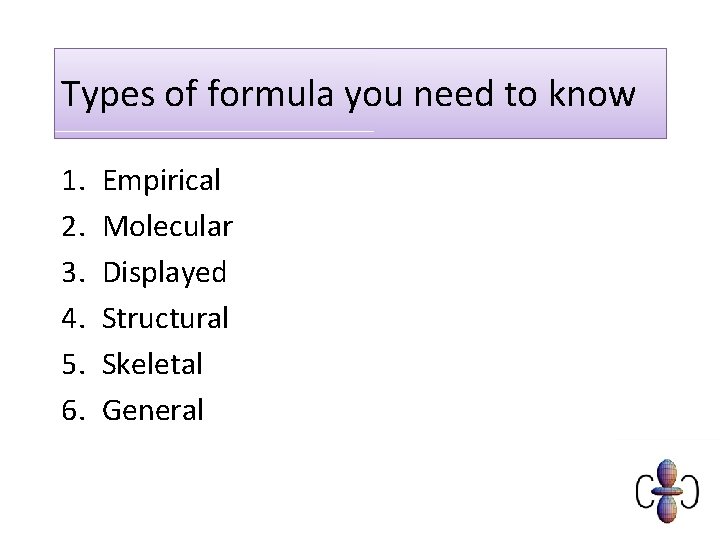
Task: Click list number 6 beside General
Action: click(x=70, y=410)
